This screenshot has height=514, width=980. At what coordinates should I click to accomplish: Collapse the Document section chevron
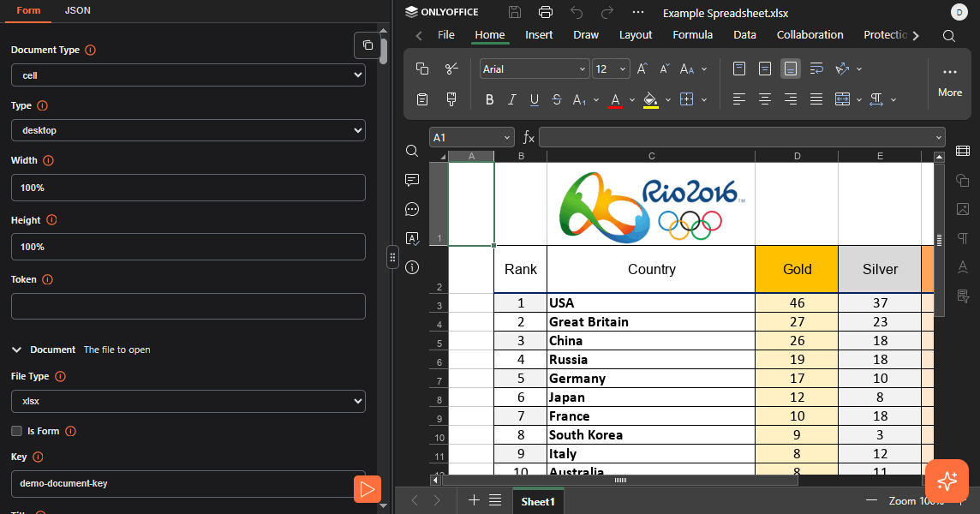[16, 350]
